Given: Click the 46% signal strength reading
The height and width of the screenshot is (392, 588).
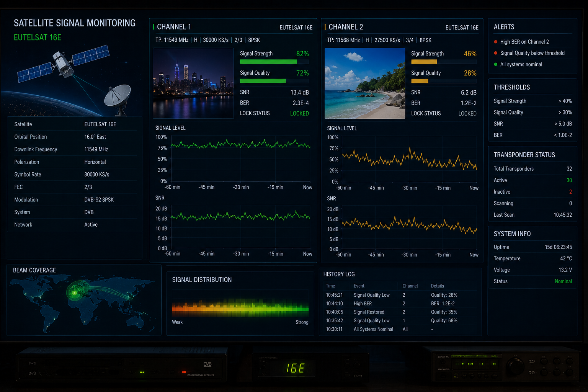Looking at the screenshot, I should pos(470,54).
